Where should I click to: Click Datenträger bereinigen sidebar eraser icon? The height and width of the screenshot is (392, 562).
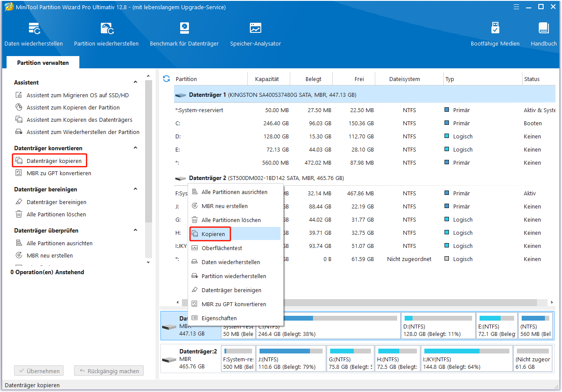[19, 202]
